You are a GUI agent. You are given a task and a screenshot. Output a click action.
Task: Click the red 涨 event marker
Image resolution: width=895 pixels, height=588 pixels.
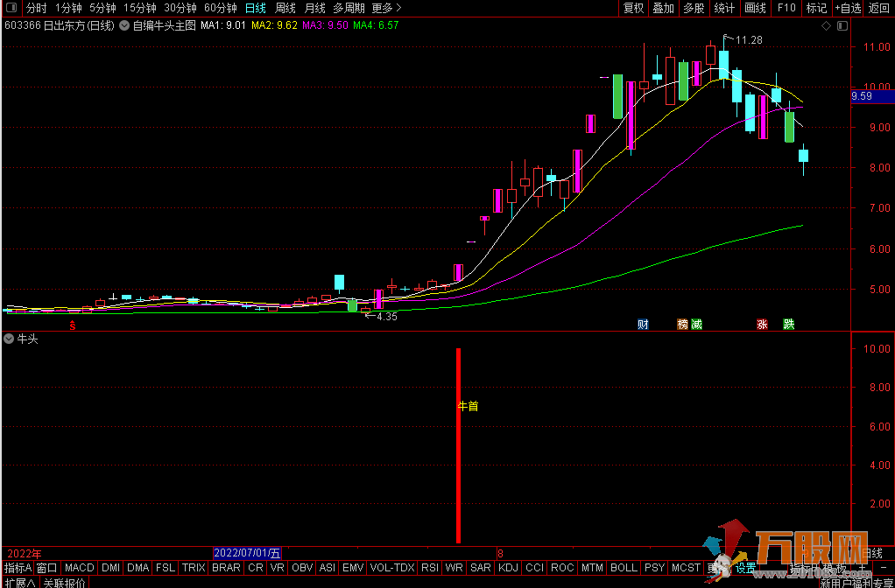tap(762, 325)
